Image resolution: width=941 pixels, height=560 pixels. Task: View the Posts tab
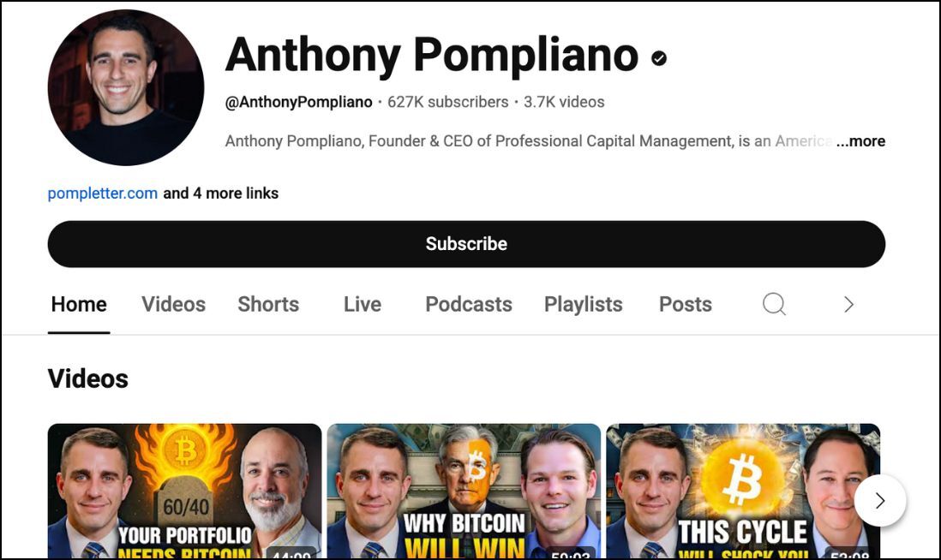[686, 304]
